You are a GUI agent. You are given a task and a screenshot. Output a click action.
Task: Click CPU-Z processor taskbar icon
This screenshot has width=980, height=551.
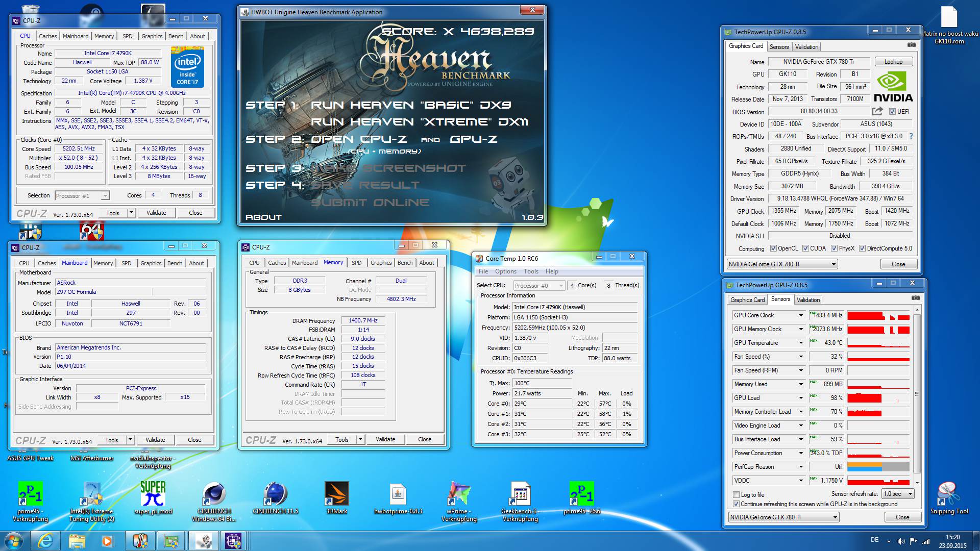pos(233,540)
